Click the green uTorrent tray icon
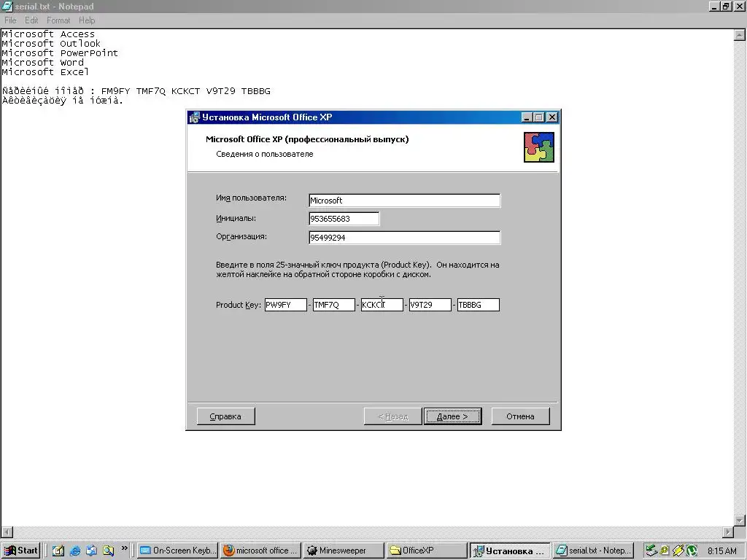 pos(692,551)
